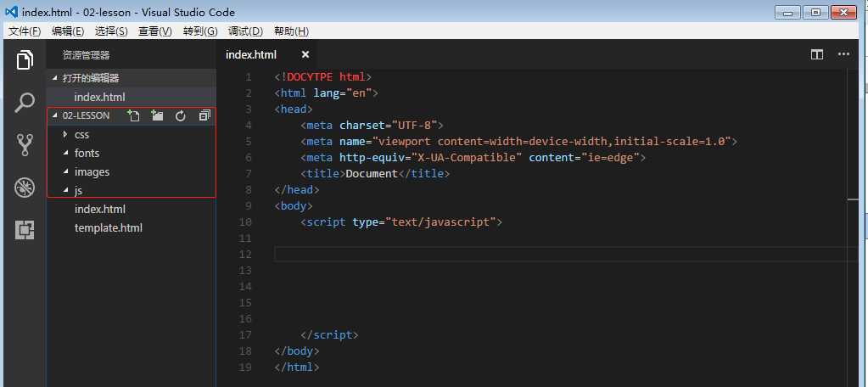Click the closing body tag

[297, 351]
